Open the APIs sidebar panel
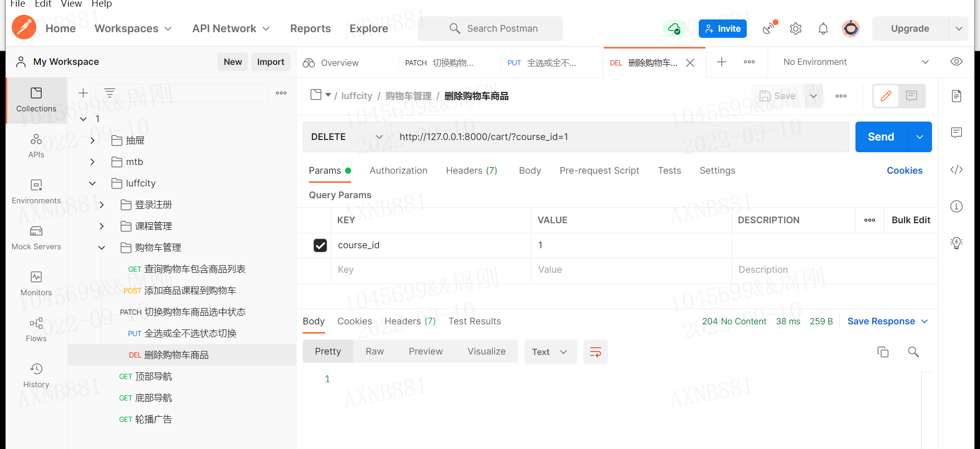This screenshot has height=449, width=980. tap(36, 146)
